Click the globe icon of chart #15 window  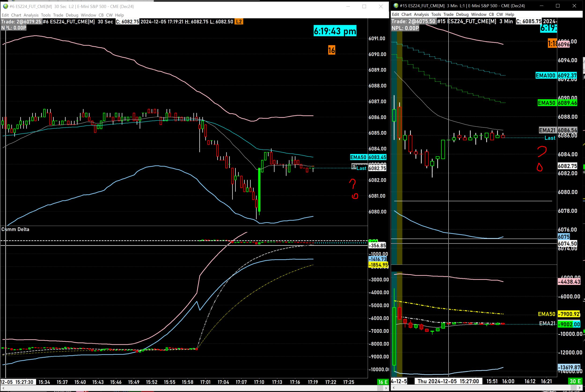[396, 6]
